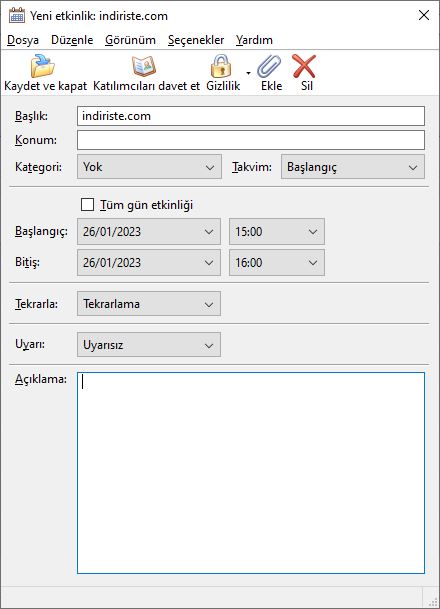The width and height of the screenshot is (440, 609).
Task: Open the Uyarı dropdown showing Uyarısız
Action: tap(149, 345)
